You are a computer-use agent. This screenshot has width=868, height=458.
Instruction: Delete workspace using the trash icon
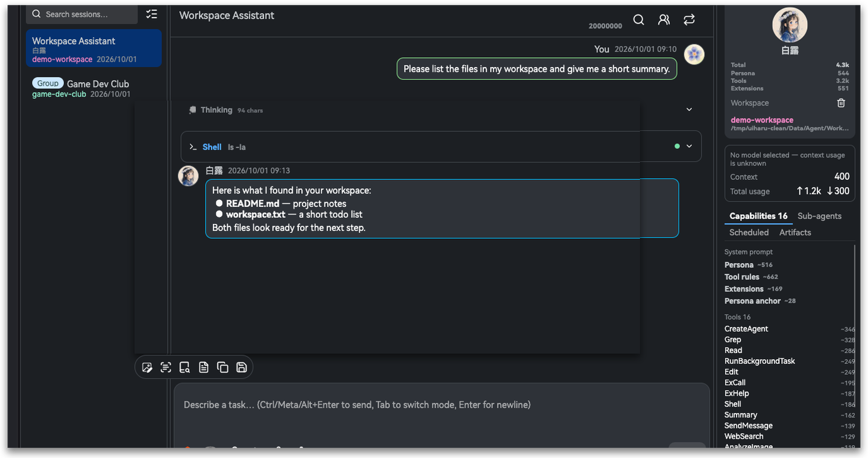coord(841,103)
